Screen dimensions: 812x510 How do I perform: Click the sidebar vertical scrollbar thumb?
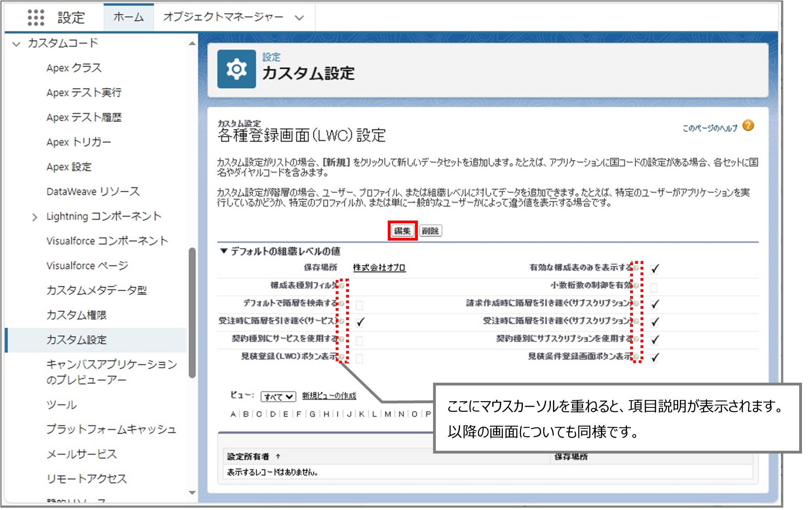click(192, 313)
